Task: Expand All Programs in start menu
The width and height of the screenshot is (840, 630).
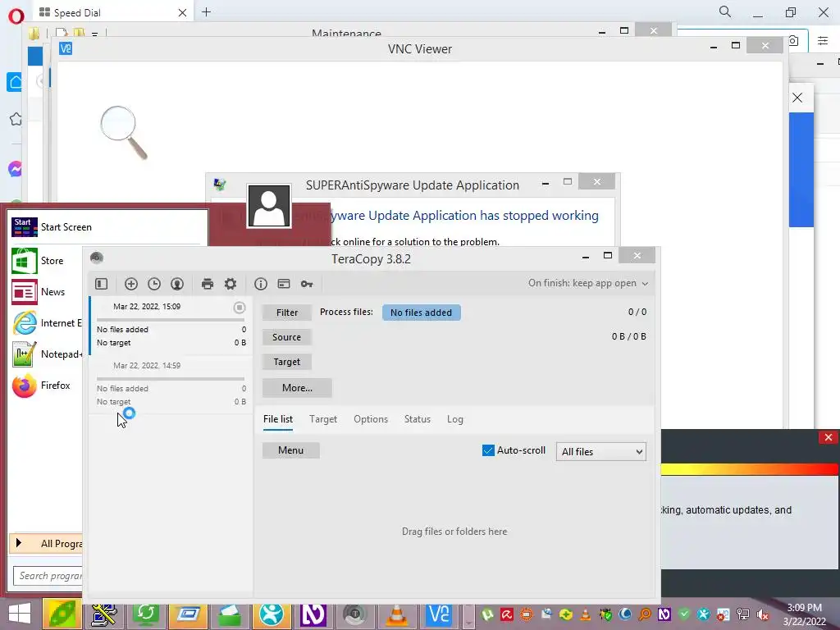Action: [x=46, y=544]
